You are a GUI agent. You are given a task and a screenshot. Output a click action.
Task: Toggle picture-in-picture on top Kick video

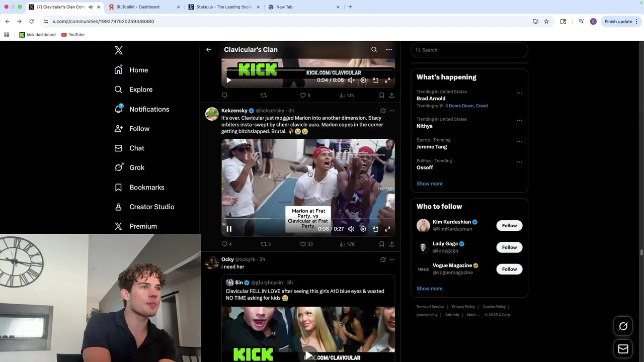pyautogui.click(x=375, y=80)
